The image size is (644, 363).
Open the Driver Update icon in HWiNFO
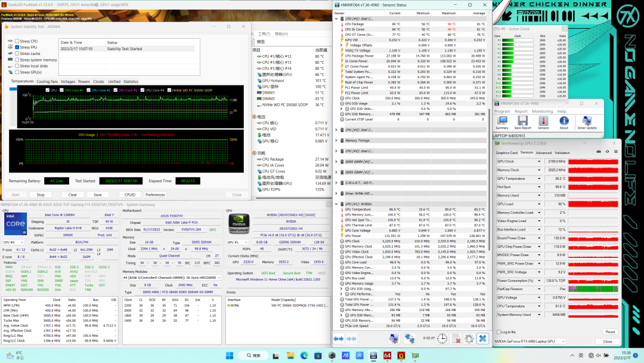point(587,121)
